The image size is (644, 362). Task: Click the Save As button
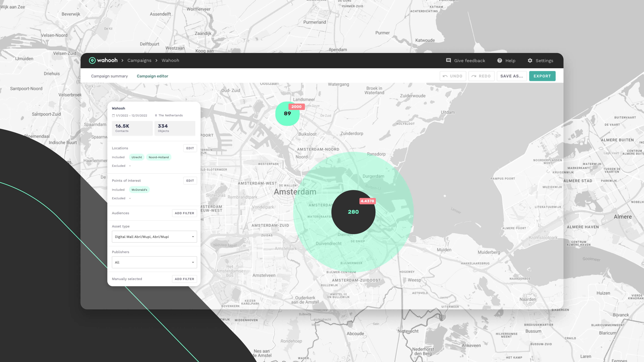click(512, 76)
